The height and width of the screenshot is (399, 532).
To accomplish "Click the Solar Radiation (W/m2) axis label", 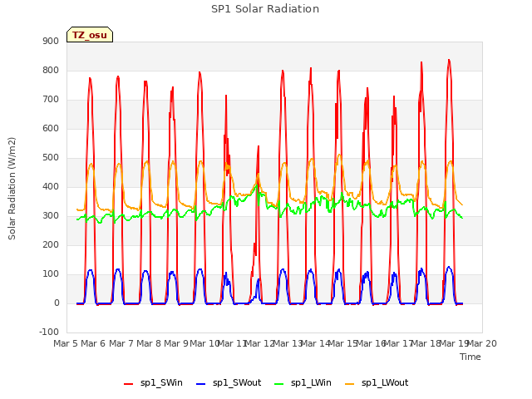I will (x=12, y=189).
